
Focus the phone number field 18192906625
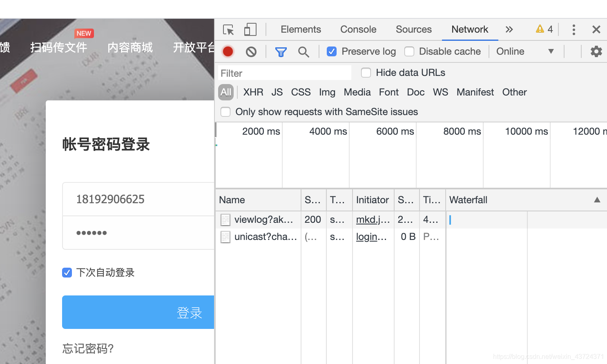[x=138, y=199]
